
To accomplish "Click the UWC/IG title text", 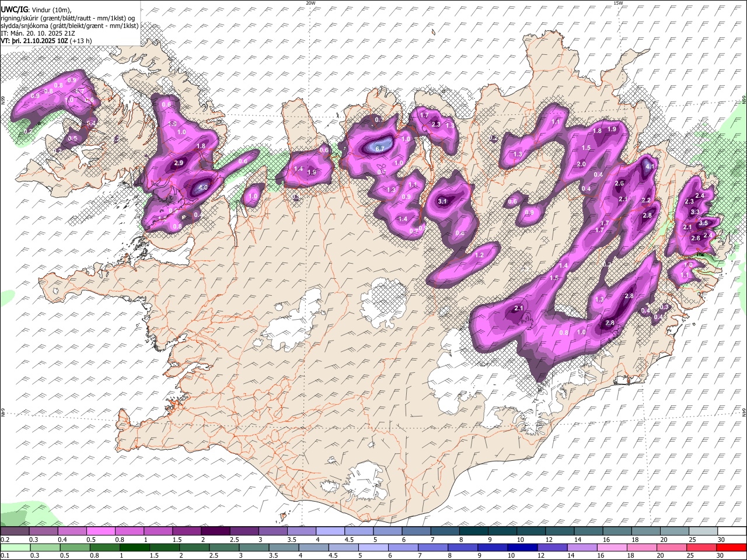I will 14,9.
